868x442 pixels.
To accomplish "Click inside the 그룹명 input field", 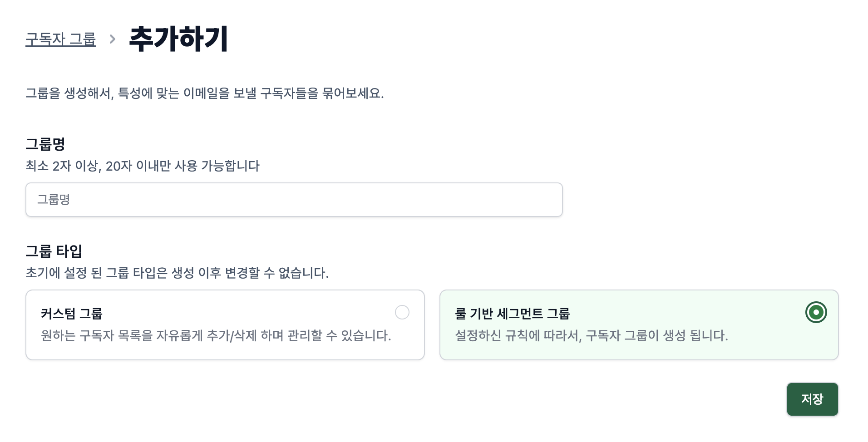I will click(x=294, y=200).
